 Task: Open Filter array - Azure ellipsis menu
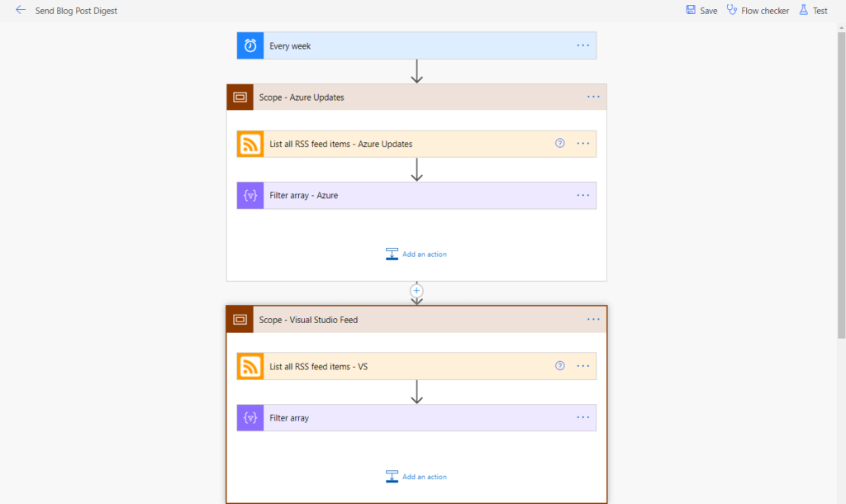pyautogui.click(x=582, y=195)
